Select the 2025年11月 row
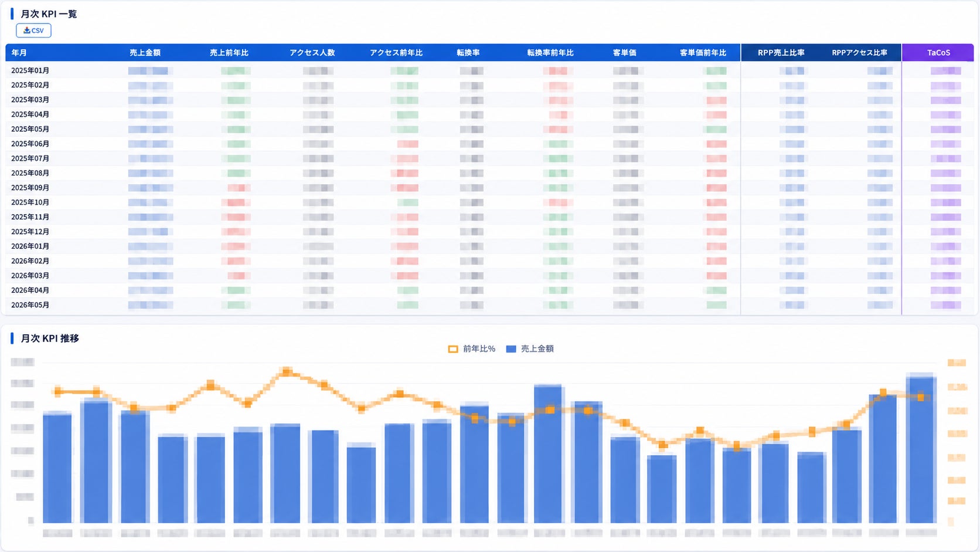Viewport: 980px width, 552px height. [x=489, y=217]
